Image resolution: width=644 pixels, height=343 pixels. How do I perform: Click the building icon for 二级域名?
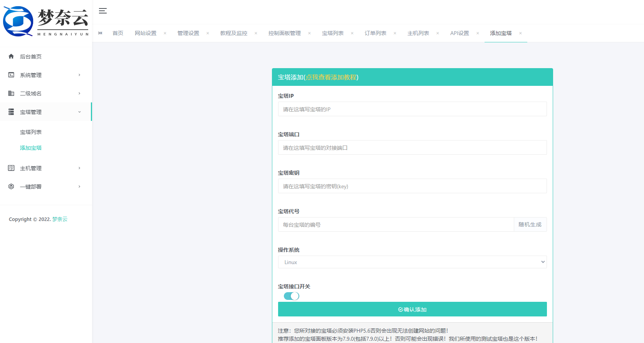click(11, 93)
